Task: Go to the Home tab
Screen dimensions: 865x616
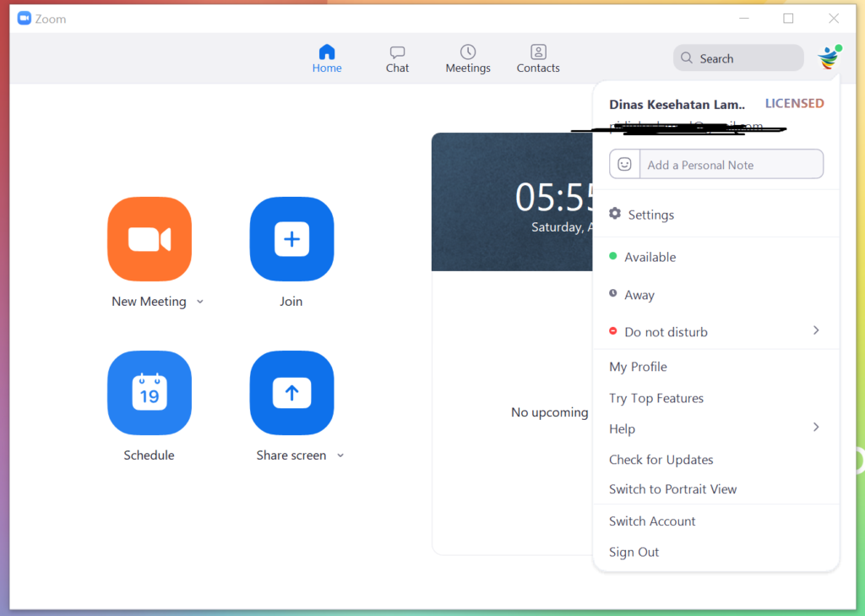Action: click(x=327, y=59)
